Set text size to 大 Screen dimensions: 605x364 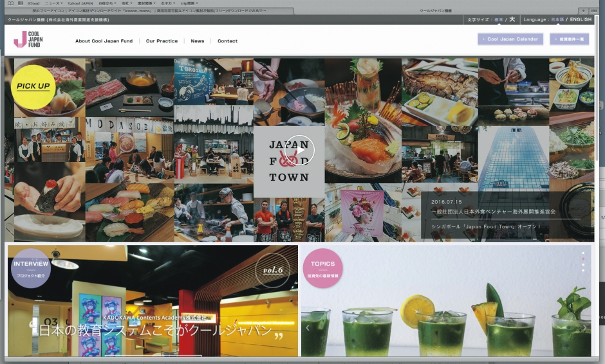(x=512, y=19)
